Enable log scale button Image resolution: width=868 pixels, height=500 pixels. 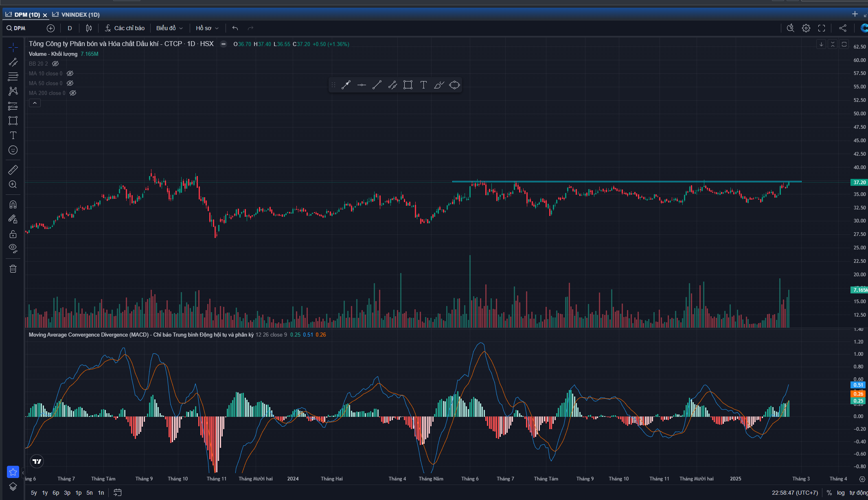point(841,493)
